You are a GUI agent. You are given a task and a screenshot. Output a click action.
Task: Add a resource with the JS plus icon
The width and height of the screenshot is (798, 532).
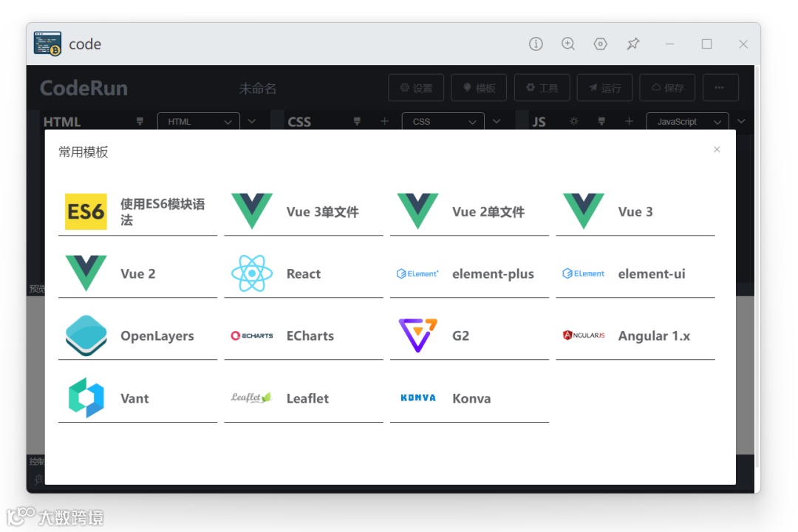[629, 121]
